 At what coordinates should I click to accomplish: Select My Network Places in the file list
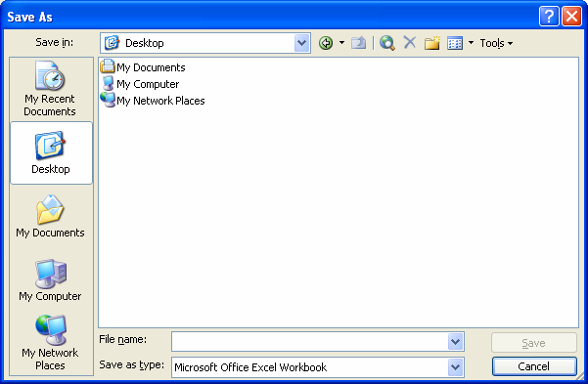(153, 101)
